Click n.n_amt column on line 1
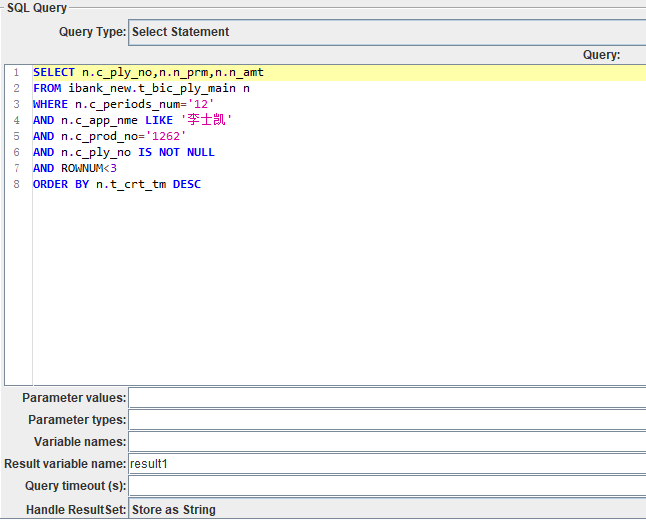 pos(239,73)
